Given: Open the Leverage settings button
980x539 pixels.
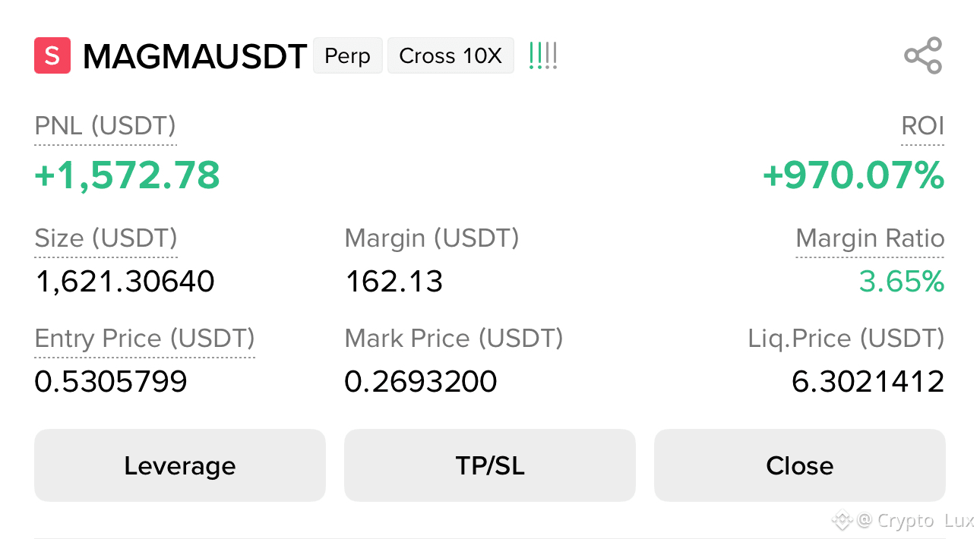Looking at the screenshot, I should pyautogui.click(x=180, y=465).
